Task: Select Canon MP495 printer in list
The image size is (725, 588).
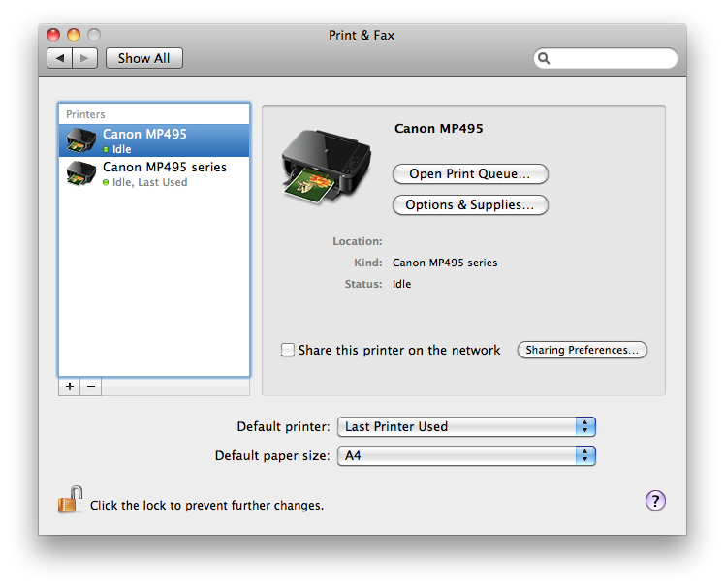Action: tap(154, 140)
